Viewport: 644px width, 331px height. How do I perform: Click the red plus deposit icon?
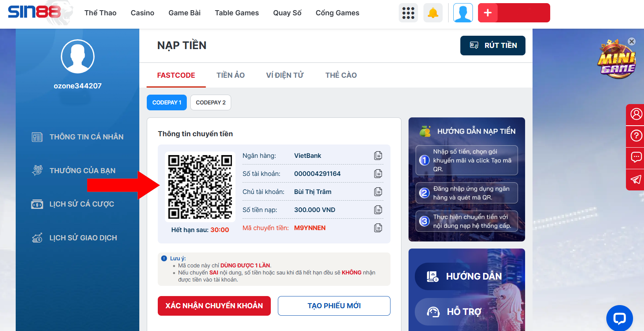[x=488, y=13]
